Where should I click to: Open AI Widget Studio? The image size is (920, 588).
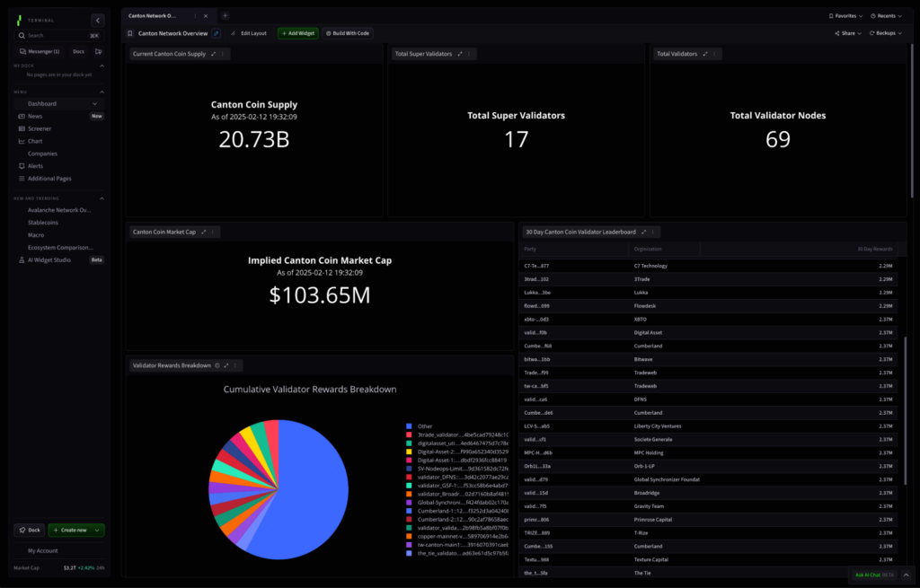pyautogui.click(x=49, y=259)
